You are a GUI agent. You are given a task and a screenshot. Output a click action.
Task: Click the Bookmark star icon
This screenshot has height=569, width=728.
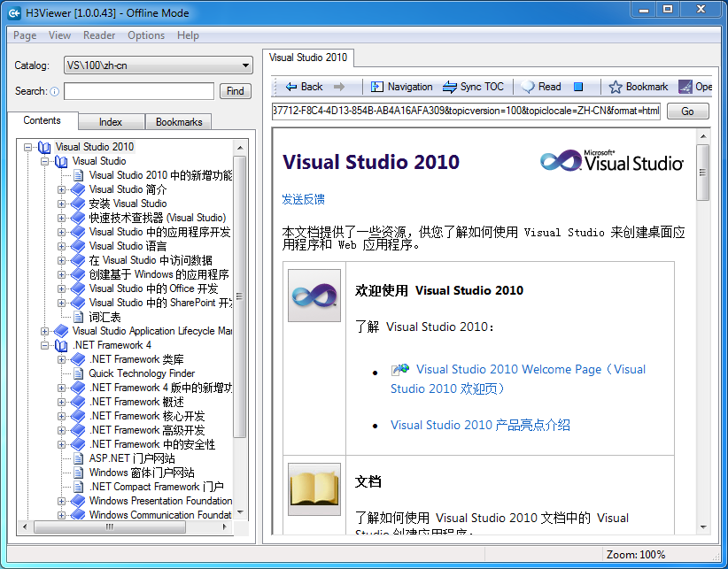point(616,87)
